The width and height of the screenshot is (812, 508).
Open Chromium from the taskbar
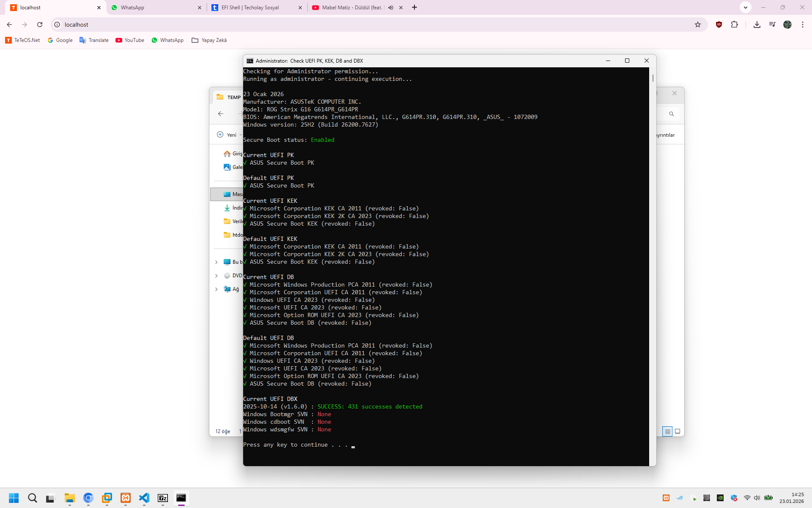88,498
